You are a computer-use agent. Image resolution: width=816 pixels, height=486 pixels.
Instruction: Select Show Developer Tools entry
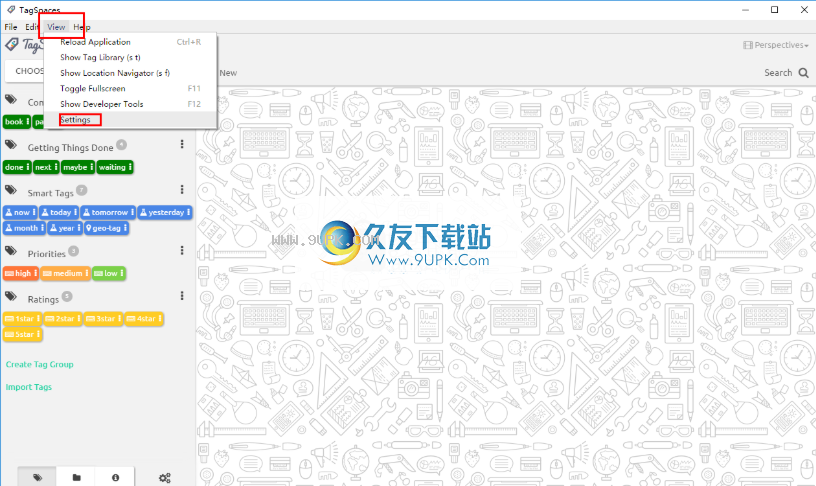[x=130, y=104]
